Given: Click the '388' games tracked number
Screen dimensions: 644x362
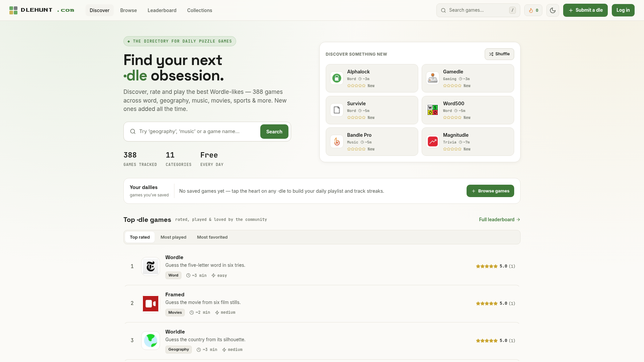Looking at the screenshot, I should tap(130, 155).
